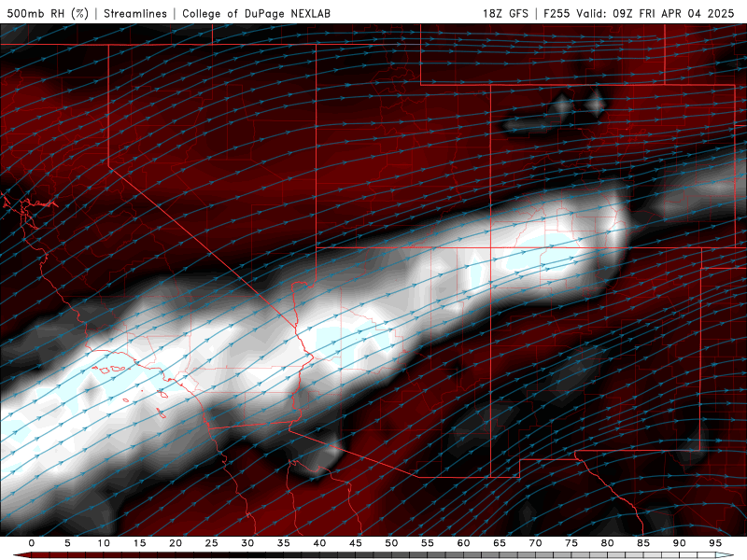Click the 50 label on color scale

tap(391, 543)
